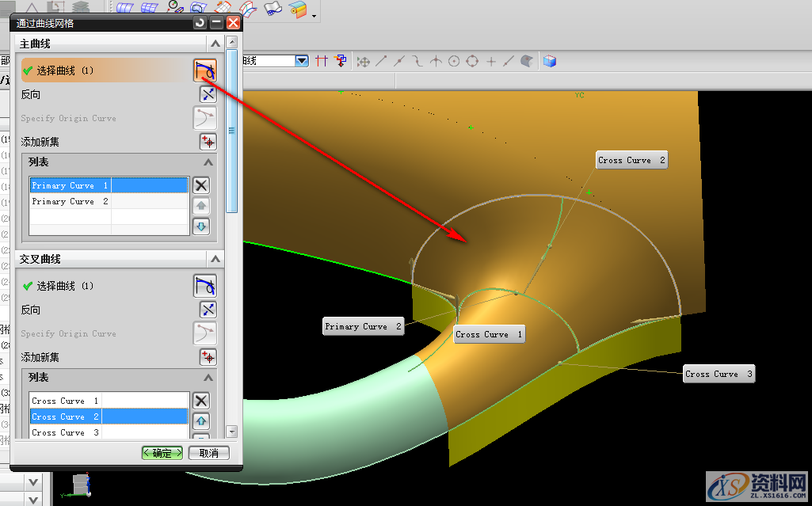Open the curve rule dropdown in toolbar
812x506 pixels.
pos(301,61)
